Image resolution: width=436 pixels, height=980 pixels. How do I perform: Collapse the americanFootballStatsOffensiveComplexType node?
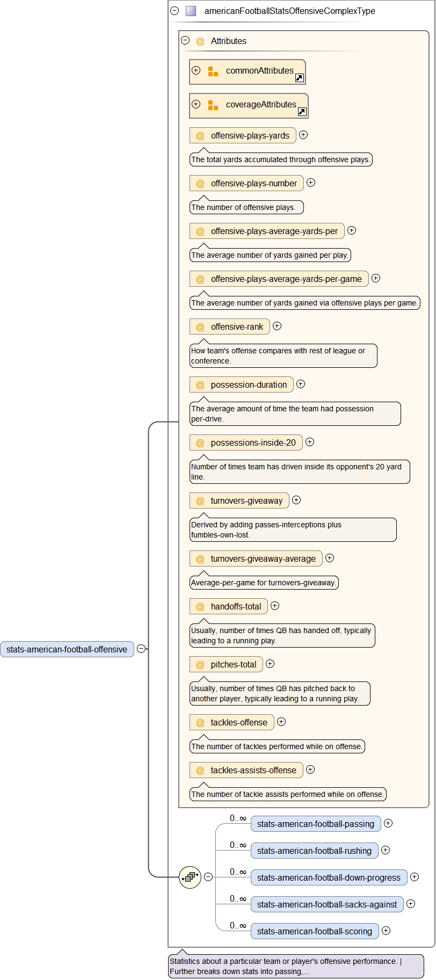(175, 11)
